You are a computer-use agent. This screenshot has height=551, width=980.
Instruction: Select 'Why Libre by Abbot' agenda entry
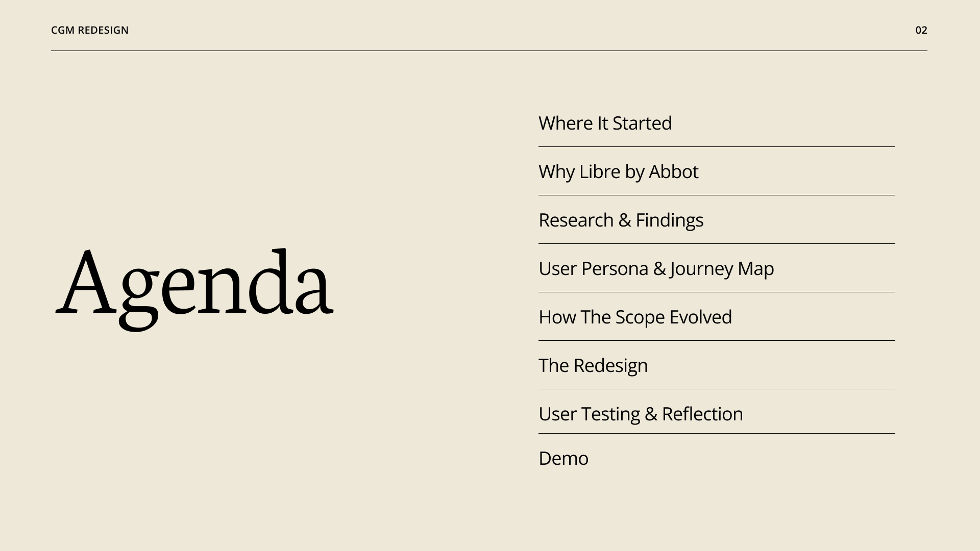click(618, 172)
